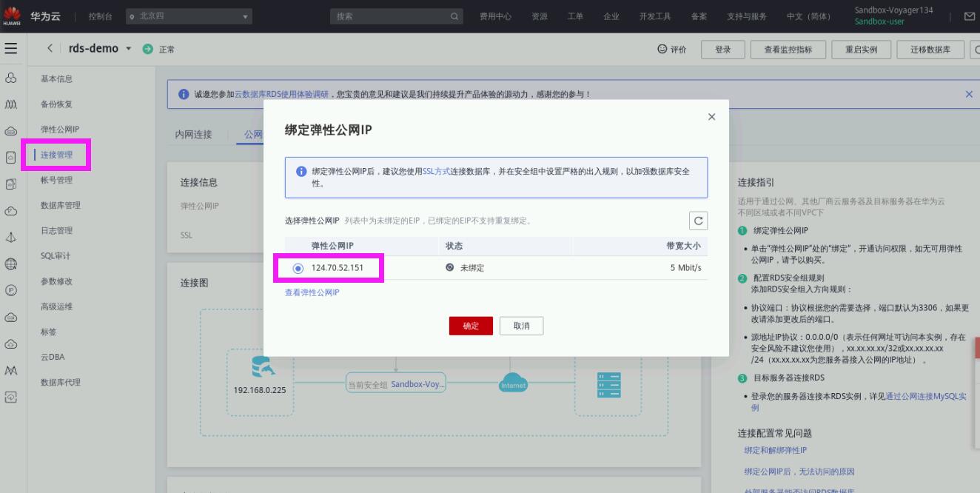The height and width of the screenshot is (493, 980).
Task: Open 基本信息 in the left menu
Action: 56,79
